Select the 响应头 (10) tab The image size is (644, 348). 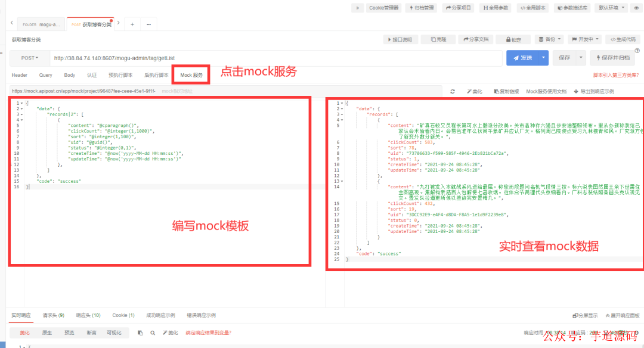(88, 315)
